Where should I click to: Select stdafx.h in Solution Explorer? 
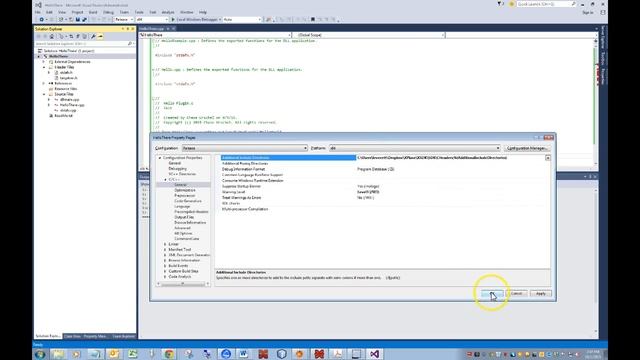[x=66, y=72]
